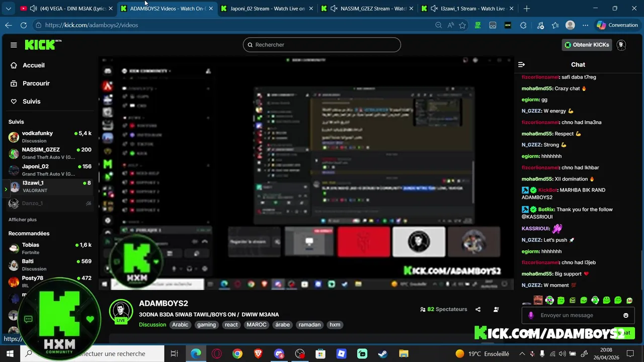Click the purple microphone icon in chat box
This screenshot has height=362, width=644.
531,315
